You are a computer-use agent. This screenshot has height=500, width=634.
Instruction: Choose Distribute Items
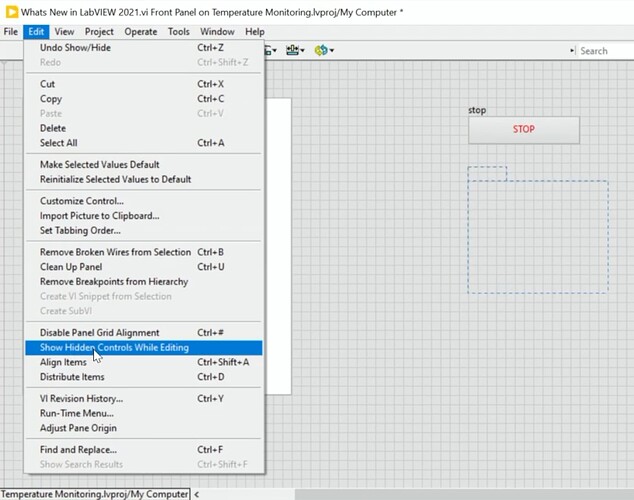point(144,377)
